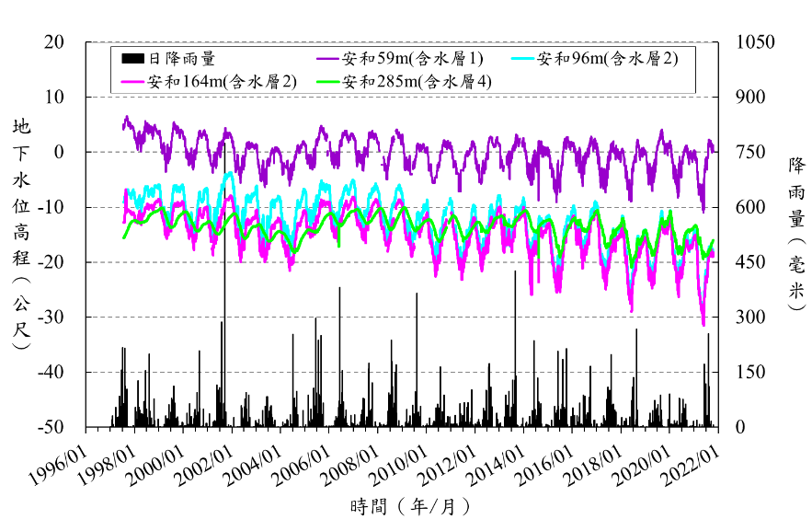Select the 安和59m(含水層1) legend label

pos(412,59)
